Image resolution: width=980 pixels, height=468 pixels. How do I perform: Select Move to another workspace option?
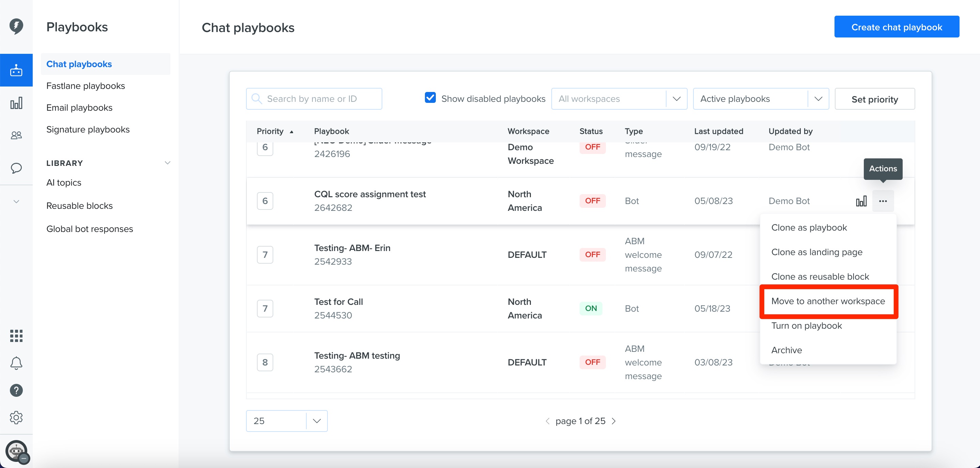[x=828, y=301]
